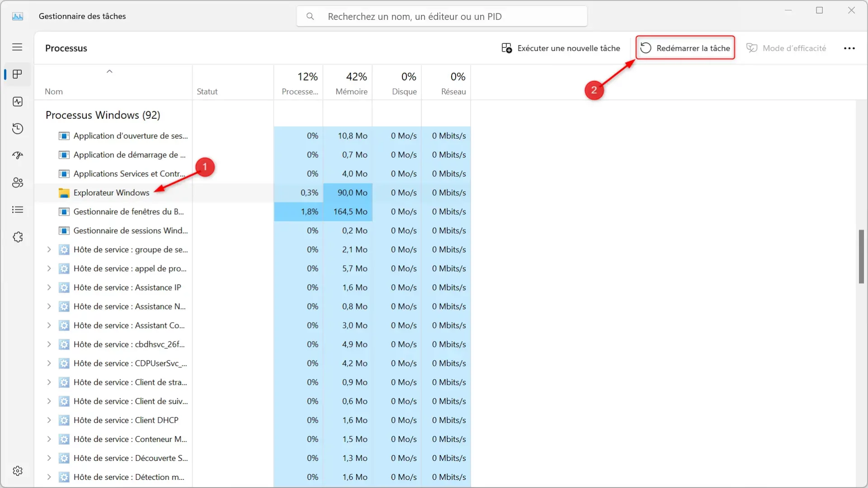Viewport: 868px width, 488px height.
Task: Open the hamburger navigation menu
Action: 17,47
